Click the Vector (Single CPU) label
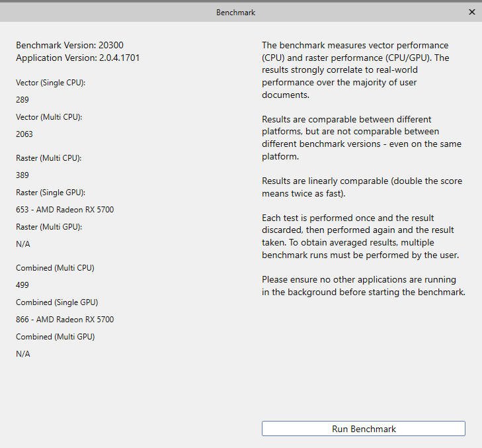Viewport: 482px width, 448px height. click(51, 83)
